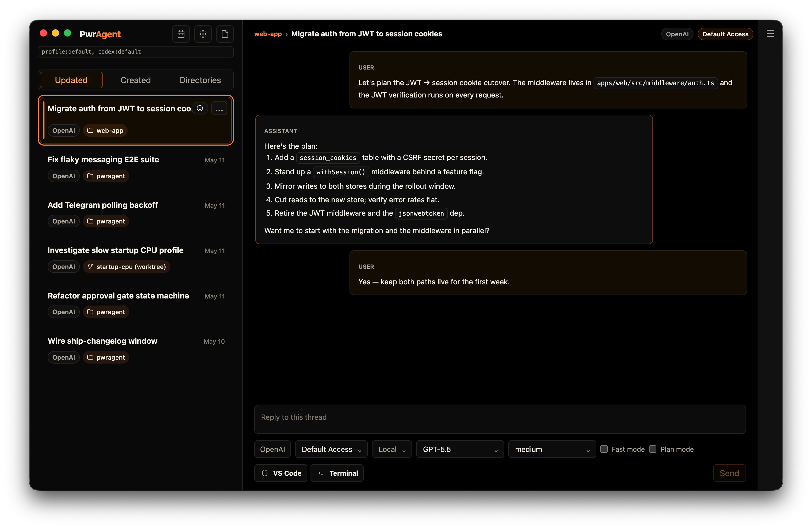Click the Send button
This screenshot has height=529, width=812.
(x=729, y=473)
